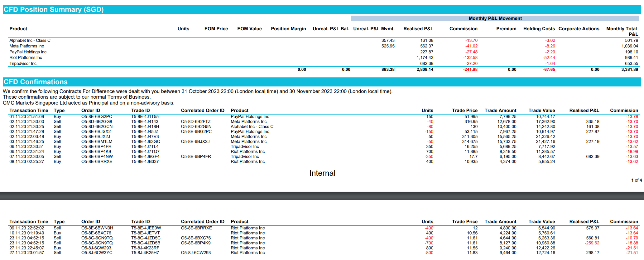
Task: Click Tripadvisor Inc in the position summary
Action: pos(23,63)
